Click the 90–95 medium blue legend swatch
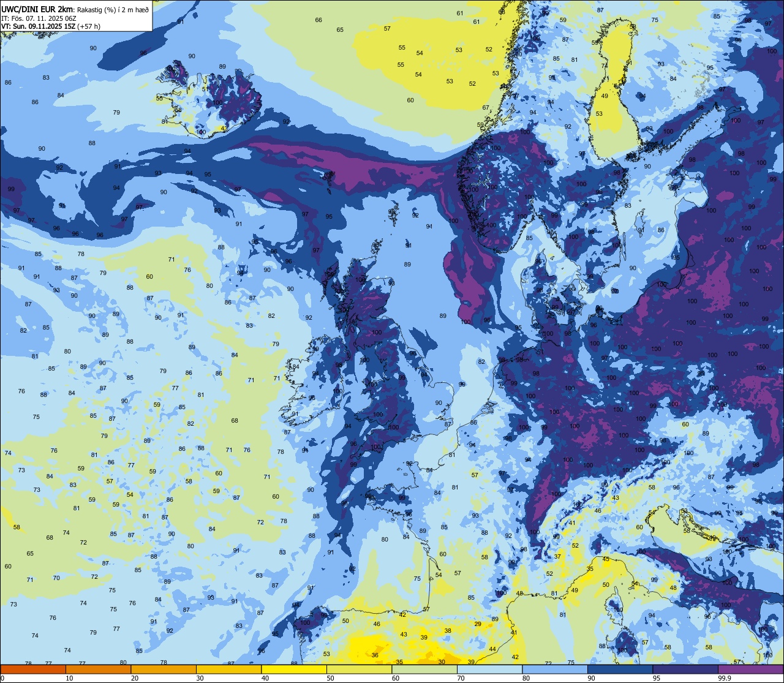This screenshot has height=683, width=784. pos(620,670)
